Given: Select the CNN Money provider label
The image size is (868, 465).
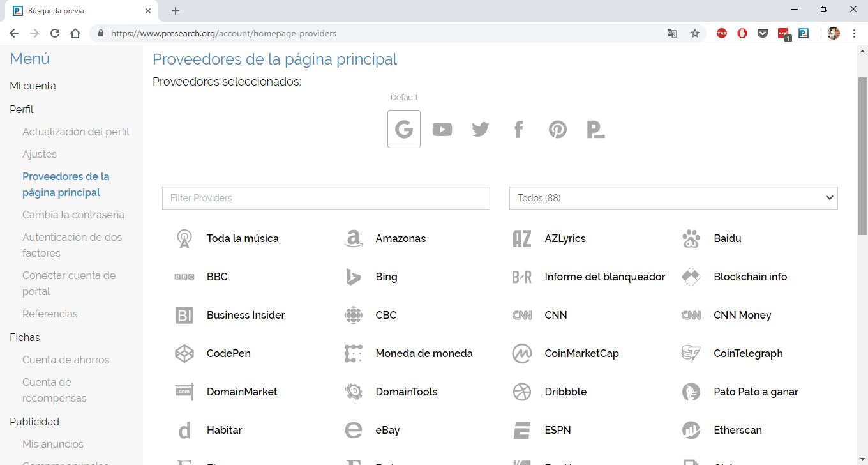Looking at the screenshot, I should [x=742, y=315].
